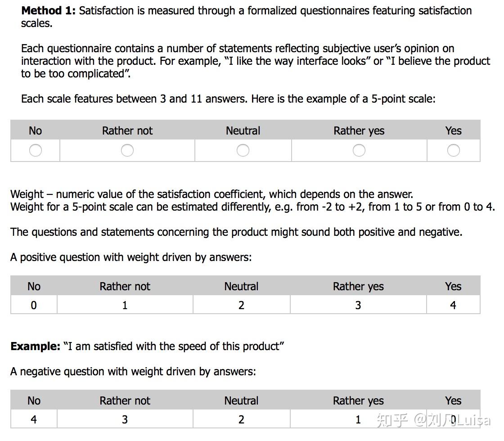Select the "No" radio button
The width and height of the screenshot is (504, 441).
36,150
